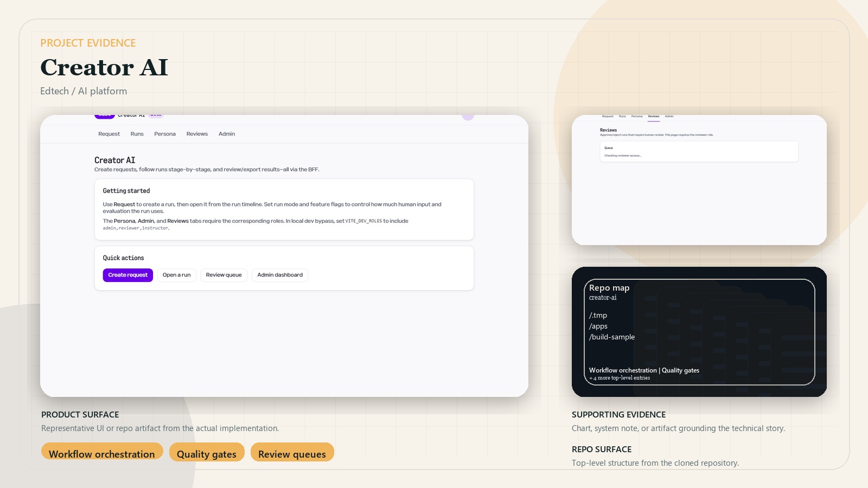Image resolution: width=868 pixels, height=488 pixels.
Task: Click the user avatar circle in the header
Action: (468, 115)
